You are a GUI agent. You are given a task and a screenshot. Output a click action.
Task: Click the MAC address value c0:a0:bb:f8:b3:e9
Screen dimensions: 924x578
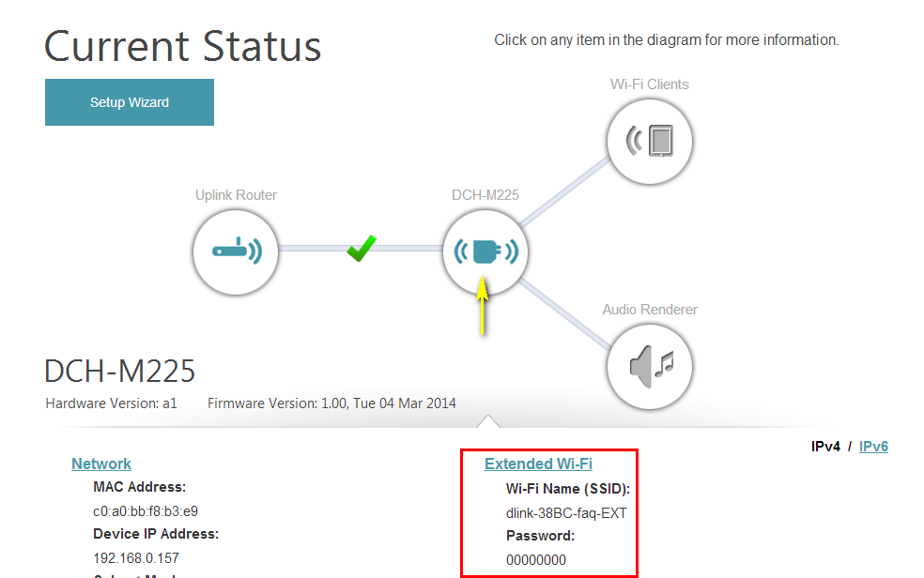click(x=146, y=511)
